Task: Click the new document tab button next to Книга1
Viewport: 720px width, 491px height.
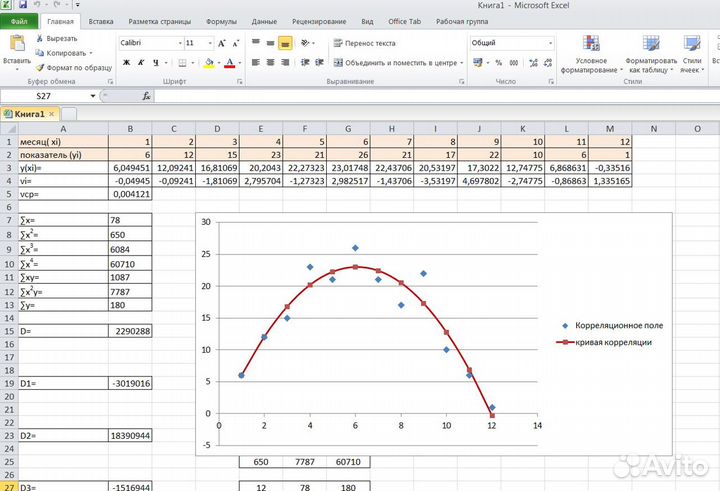Action: coord(69,114)
